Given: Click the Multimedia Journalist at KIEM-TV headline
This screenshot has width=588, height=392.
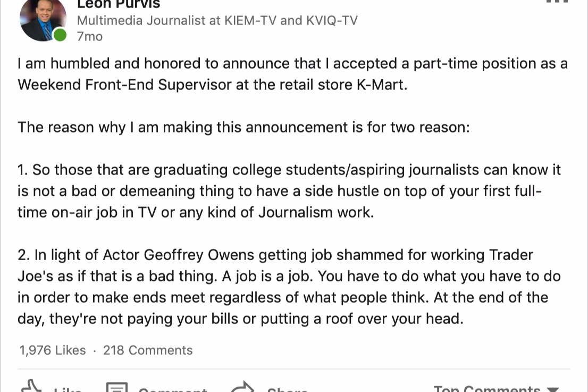Looking at the screenshot, I should pyautogui.click(x=217, y=20).
